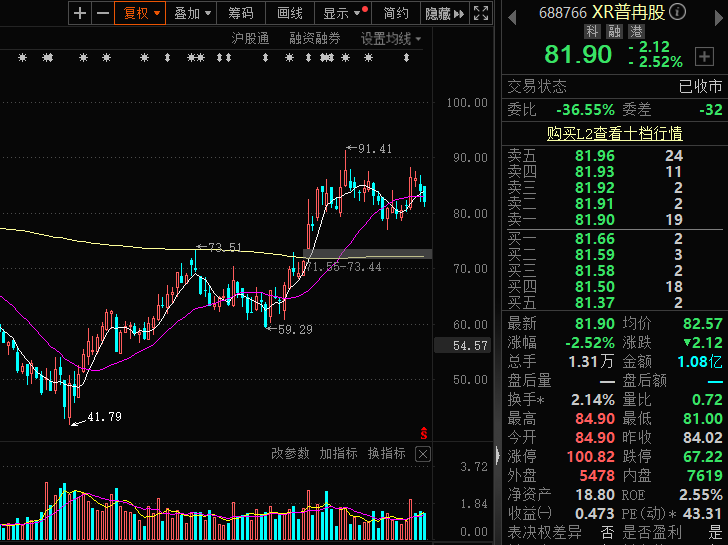This screenshot has height=545, width=728.
Task: Open the 设置均线 dropdown
Action: coord(391,39)
